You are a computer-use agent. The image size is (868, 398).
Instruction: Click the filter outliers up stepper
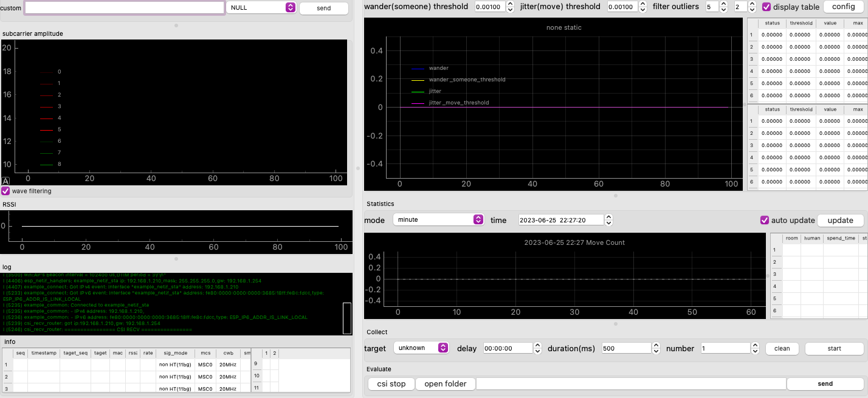click(x=723, y=4)
